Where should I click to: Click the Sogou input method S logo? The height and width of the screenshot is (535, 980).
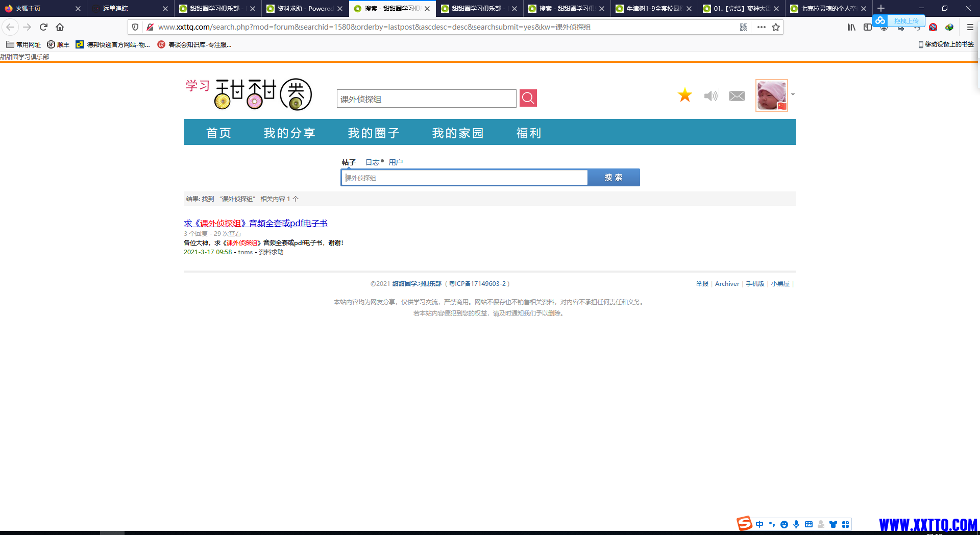pyautogui.click(x=744, y=523)
